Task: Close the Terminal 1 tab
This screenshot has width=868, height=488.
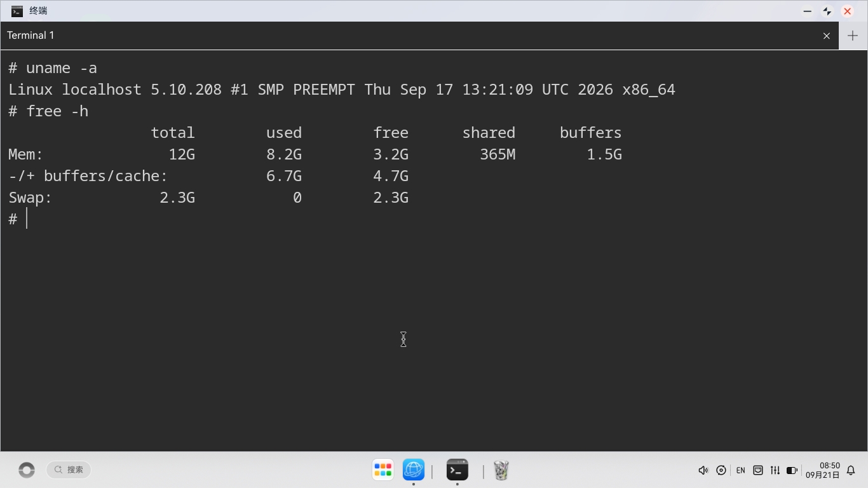Action: (x=827, y=36)
